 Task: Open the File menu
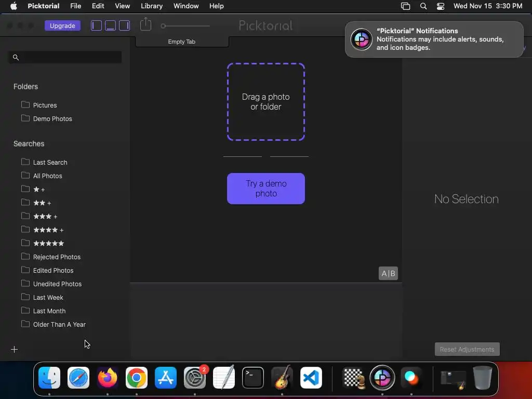coord(76,6)
